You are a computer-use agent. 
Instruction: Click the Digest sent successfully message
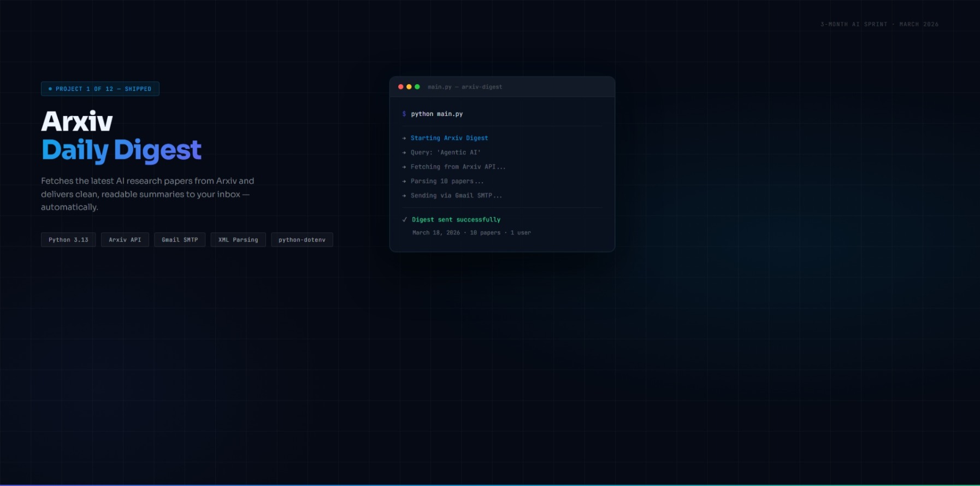[456, 220]
